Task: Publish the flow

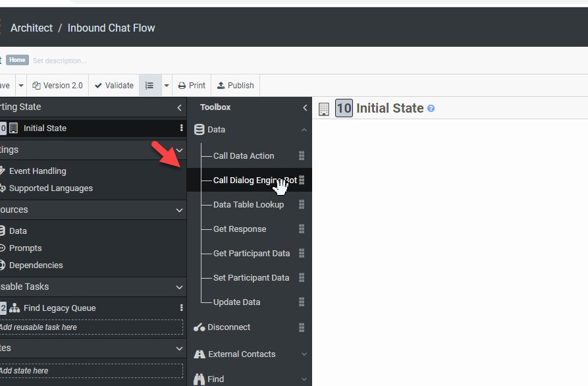Action: click(x=235, y=86)
